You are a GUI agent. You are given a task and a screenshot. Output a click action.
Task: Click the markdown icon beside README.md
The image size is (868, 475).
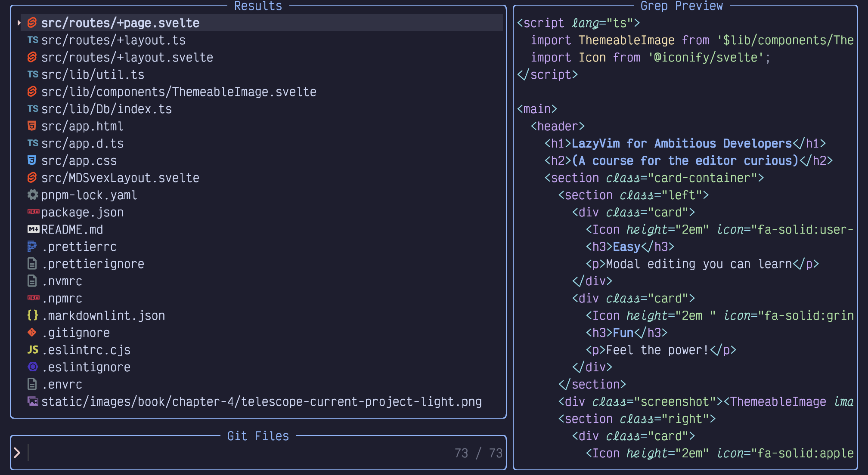tap(33, 229)
